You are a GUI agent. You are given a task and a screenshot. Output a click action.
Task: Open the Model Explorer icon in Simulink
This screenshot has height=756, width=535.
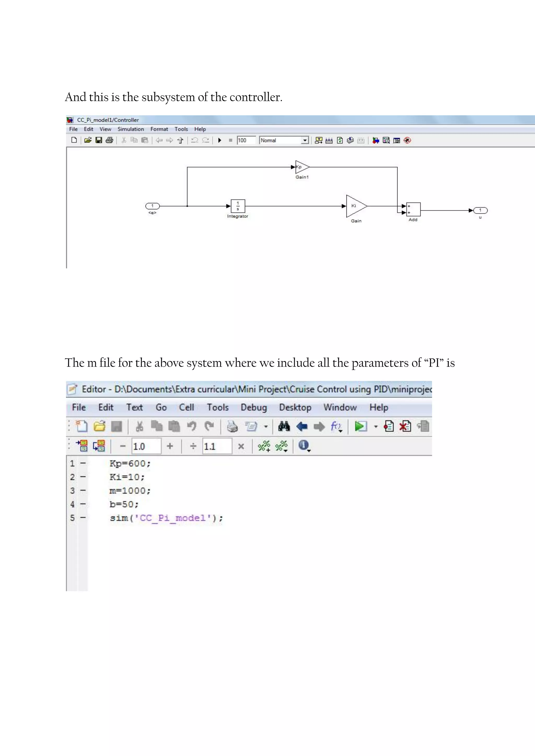click(386, 140)
